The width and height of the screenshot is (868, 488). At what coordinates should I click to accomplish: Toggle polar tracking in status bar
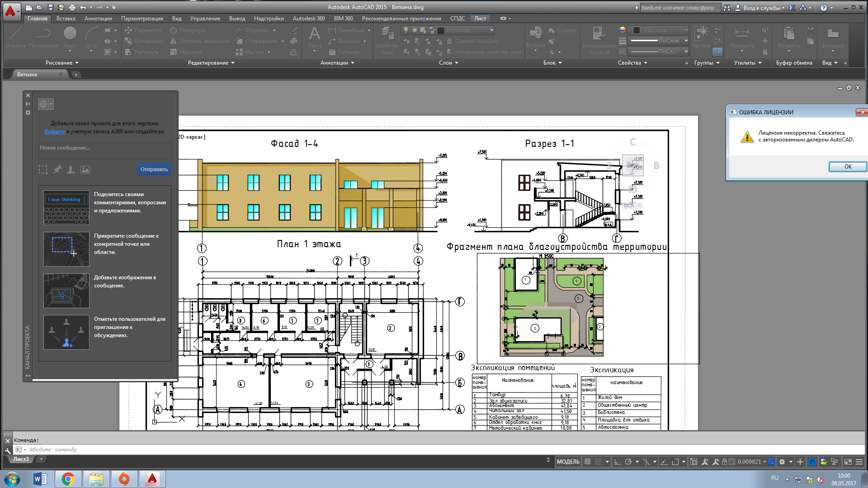tap(628, 462)
